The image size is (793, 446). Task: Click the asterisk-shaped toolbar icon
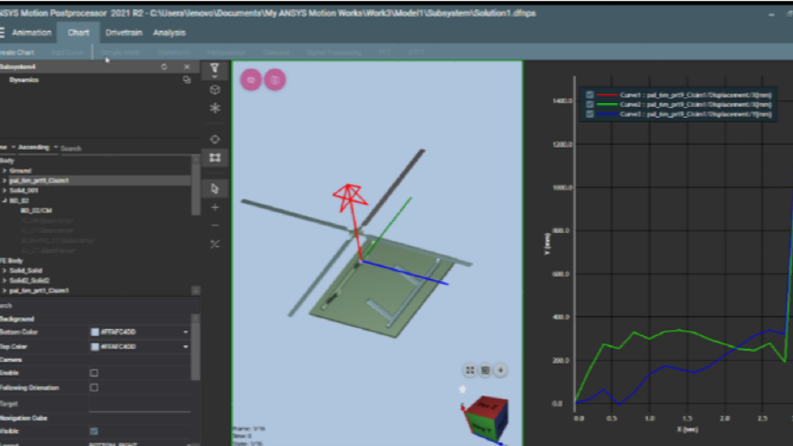click(215, 108)
